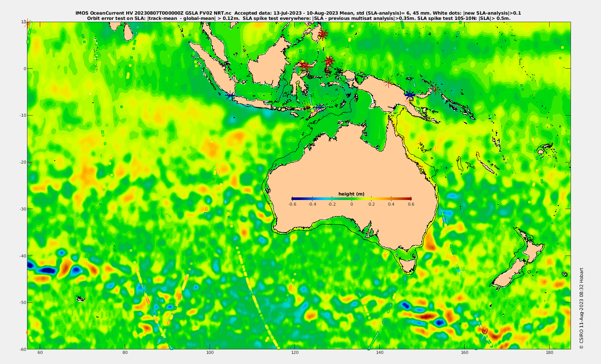Click the vertical CSIRO copyright timestamp text
Image resolution: width=601 pixels, height=364 pixels.
(581, 308)
